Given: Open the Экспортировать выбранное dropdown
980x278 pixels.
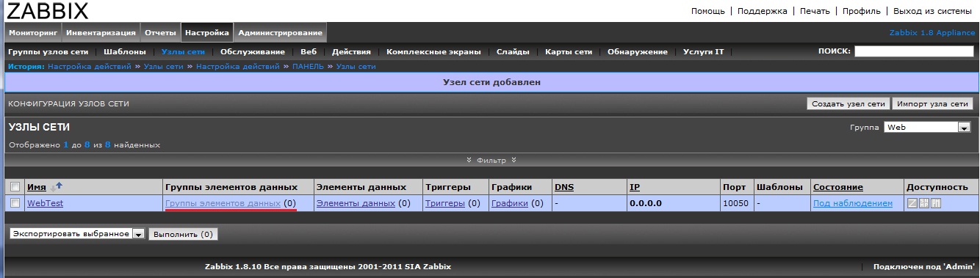Looking at the screenshot, I should pos(77,234).
